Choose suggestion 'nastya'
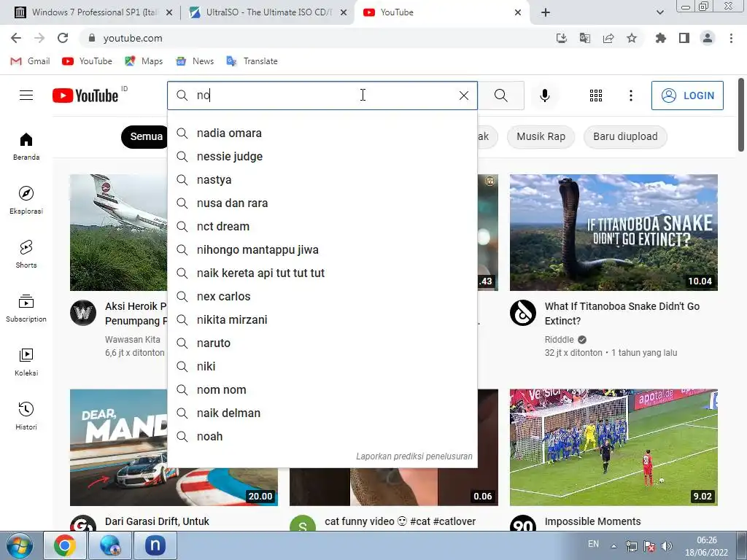 pyautogui.click(x=322, y=179)
